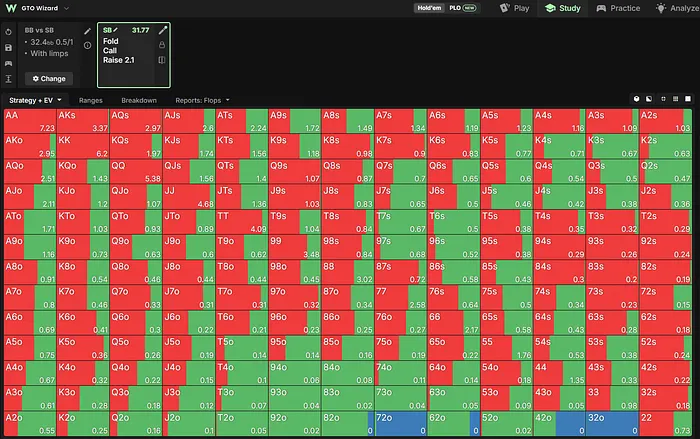Select the largest grid view icon
This screenshot has height=439, width=700.
[x=688, y=99]
